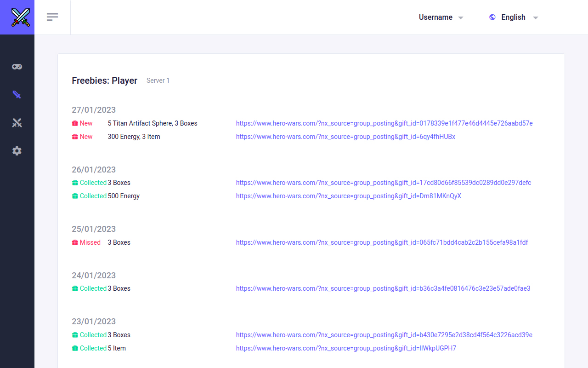The width and height of the screenshot is (588, 368).
Task: Open gift link ending e57ade0fae3
Action: (383, 288)
